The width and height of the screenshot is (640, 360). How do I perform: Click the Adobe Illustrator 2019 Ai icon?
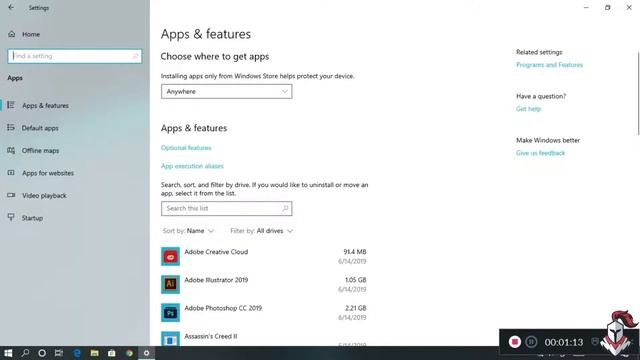click(x=170, y=284)
